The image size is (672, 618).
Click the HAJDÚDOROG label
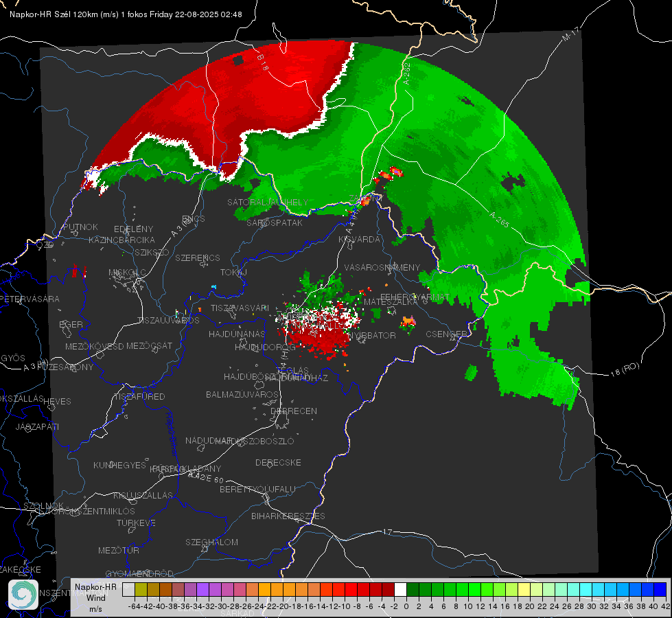pos(265,347)
